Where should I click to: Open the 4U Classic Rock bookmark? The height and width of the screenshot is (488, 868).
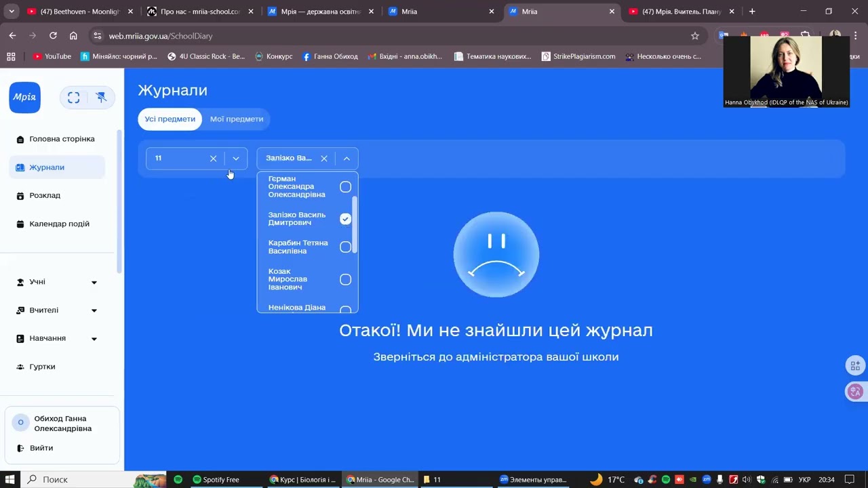click(x=206, y=56)
